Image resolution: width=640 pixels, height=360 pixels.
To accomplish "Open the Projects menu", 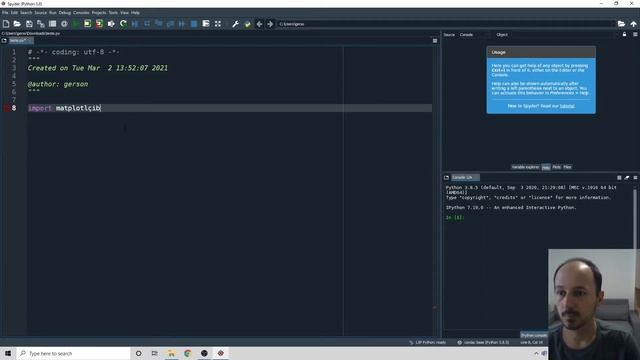I will pos(99,13).
